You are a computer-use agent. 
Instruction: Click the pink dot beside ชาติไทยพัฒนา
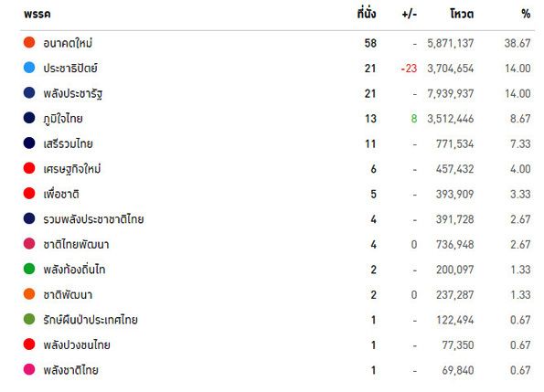29,244
